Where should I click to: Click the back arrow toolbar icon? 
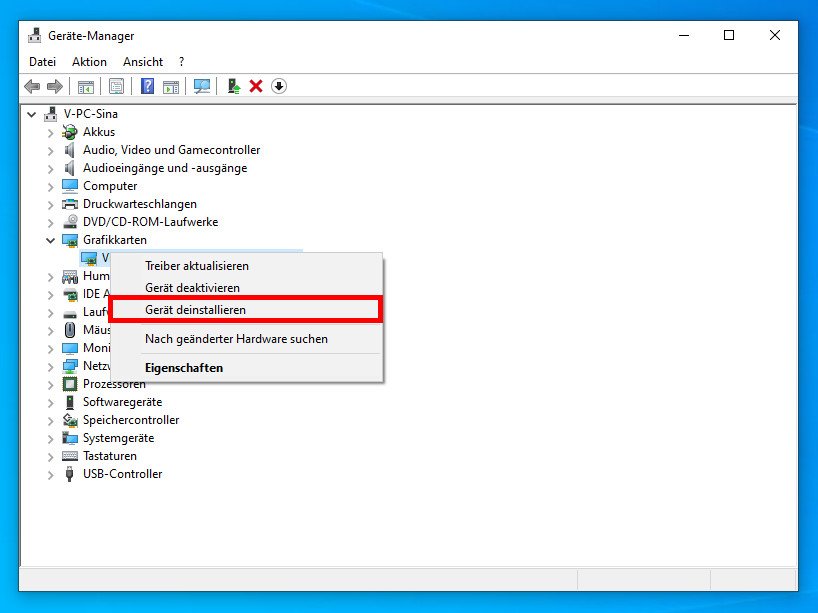[32, 86]
